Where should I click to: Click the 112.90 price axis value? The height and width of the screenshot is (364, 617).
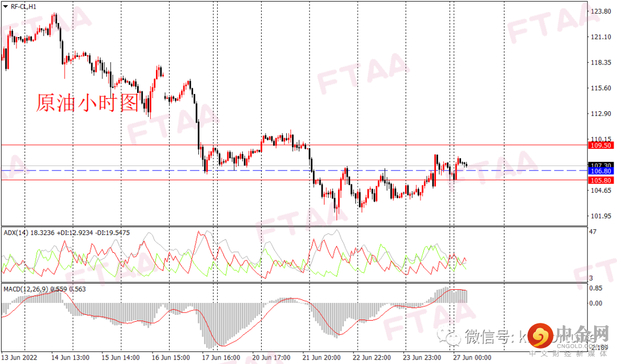(601, 114)
